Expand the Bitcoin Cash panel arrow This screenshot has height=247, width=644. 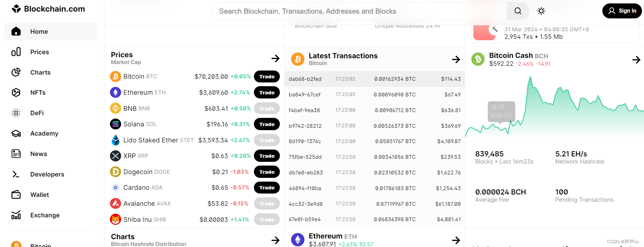pyautogui.click(x=636, y=60)
